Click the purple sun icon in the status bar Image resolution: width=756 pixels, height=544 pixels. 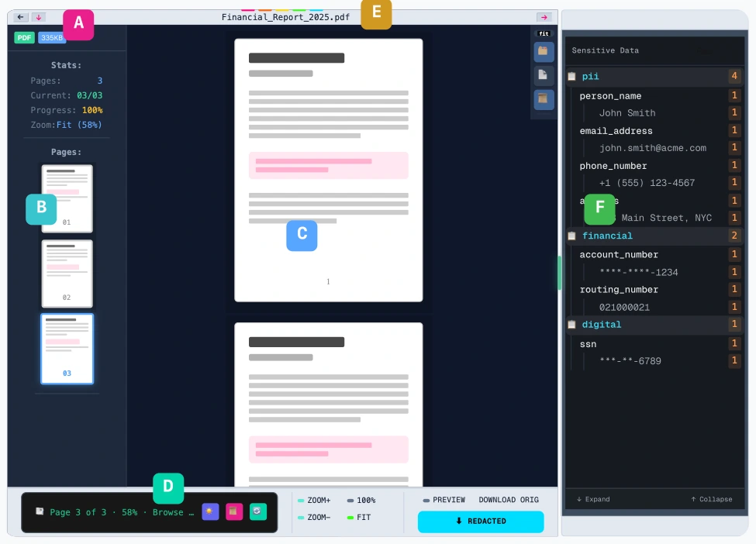point(209,511)
